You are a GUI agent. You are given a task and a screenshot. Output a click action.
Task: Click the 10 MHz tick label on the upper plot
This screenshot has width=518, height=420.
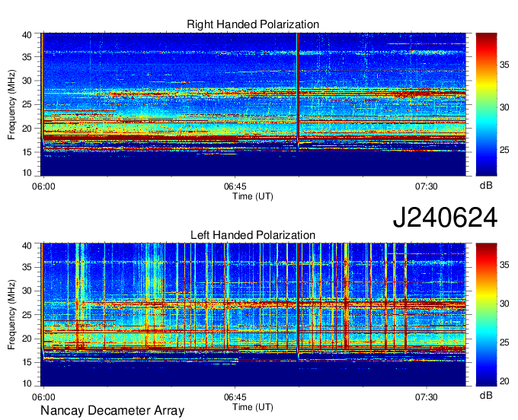pos(27,172)
